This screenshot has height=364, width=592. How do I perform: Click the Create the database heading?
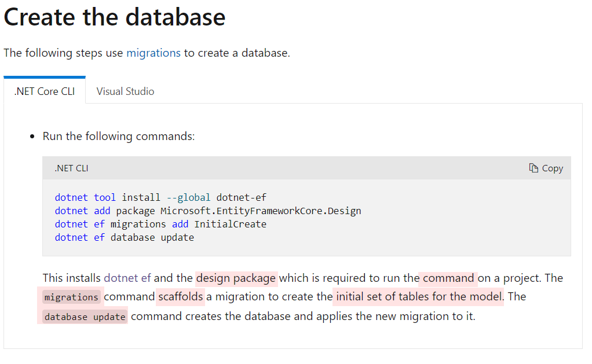(115, 17)
